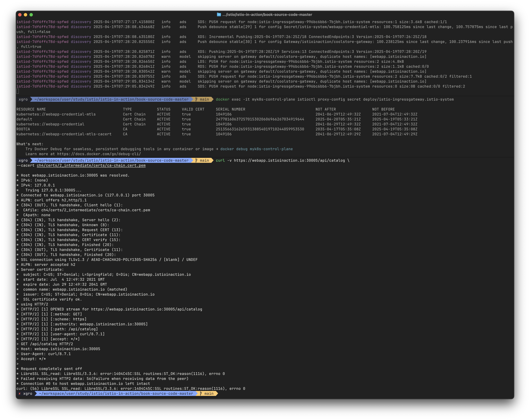Click the 'IPv6: (none)' line
This screenshot has height=420, width=530.
(32, 180)
